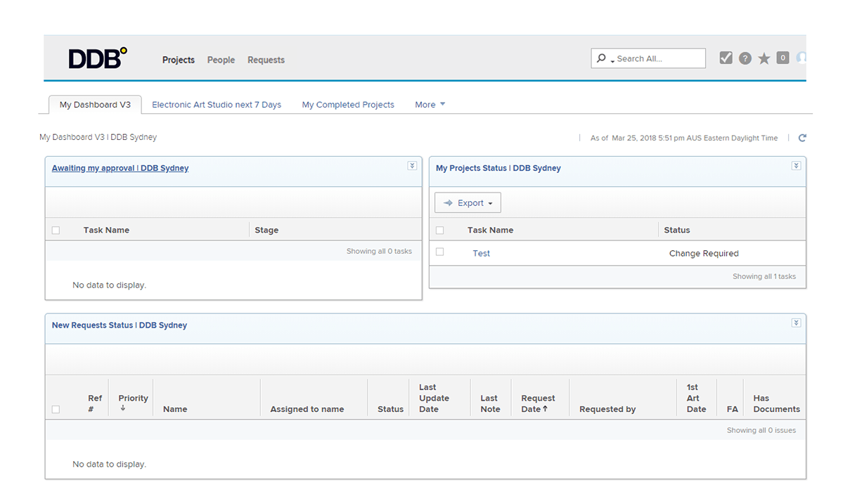Focus the Search All input field
This screenshot has width=850, height=504.
(657, 58)
